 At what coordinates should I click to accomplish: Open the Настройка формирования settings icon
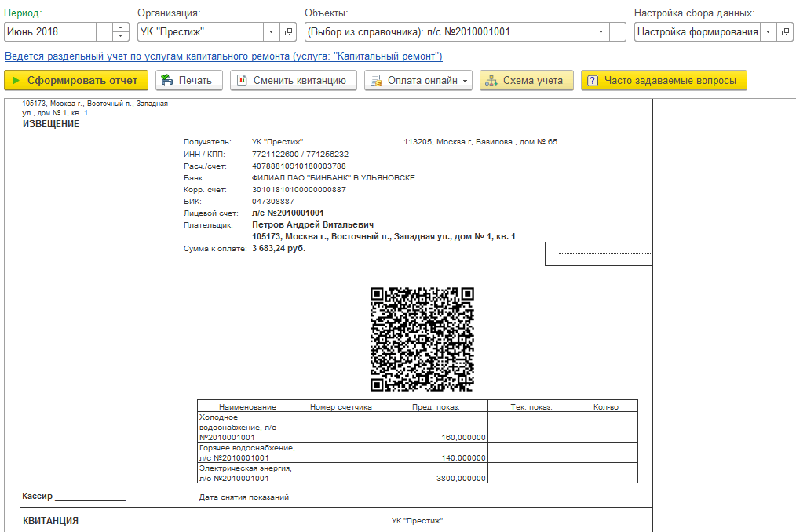point(785,32)
